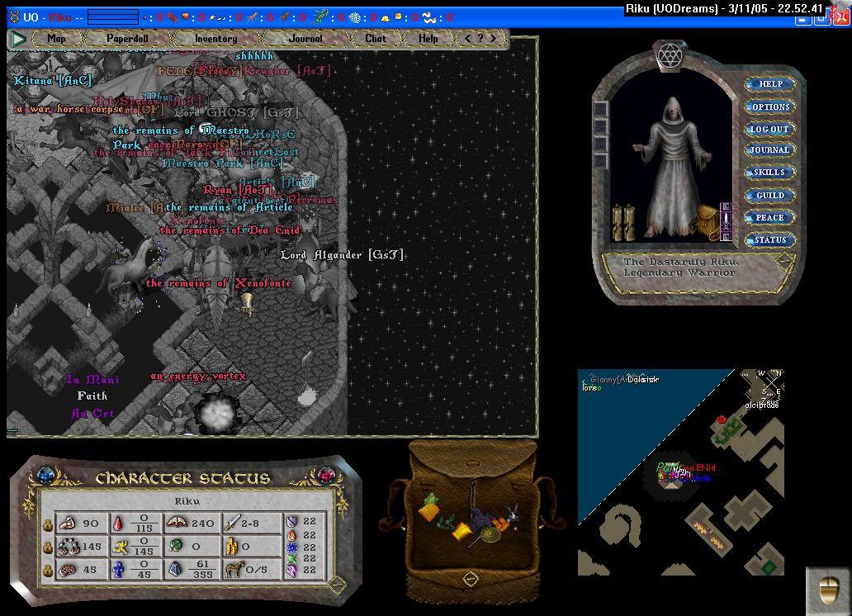Toggle the lock beside the Intelligence stat

point(48,571)
